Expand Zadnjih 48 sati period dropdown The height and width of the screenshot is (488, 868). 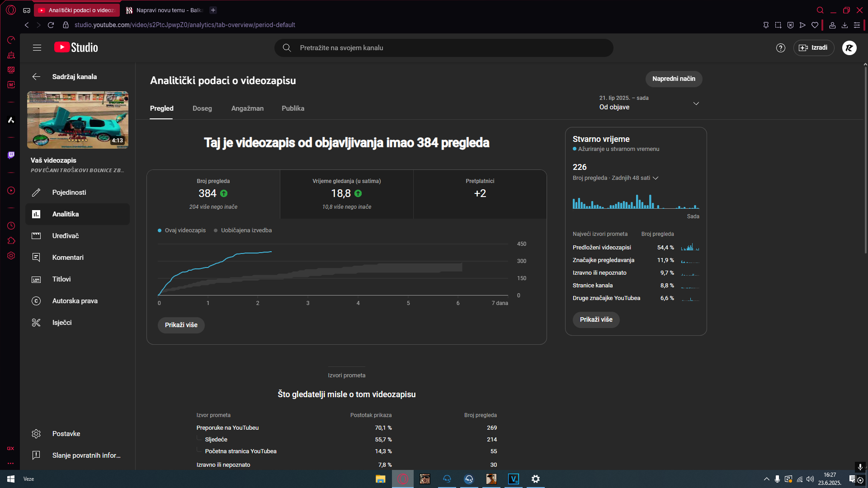pos(655,178)
